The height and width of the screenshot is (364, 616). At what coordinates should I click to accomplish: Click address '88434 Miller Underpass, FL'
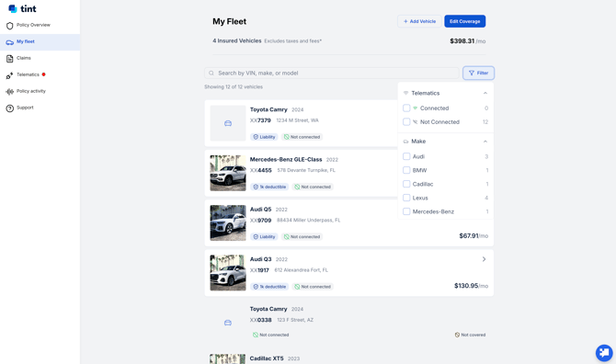pyautogui.click(x=308, y=221)
